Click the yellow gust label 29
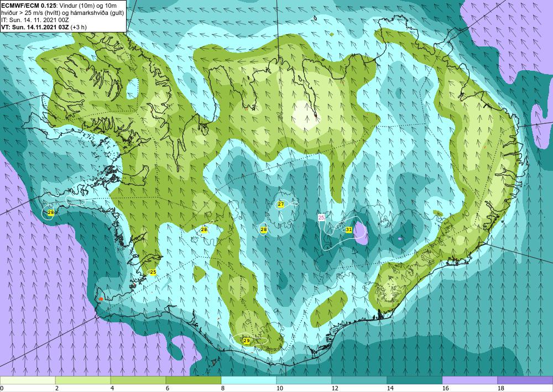553x392 pixels. coord(247,341)
